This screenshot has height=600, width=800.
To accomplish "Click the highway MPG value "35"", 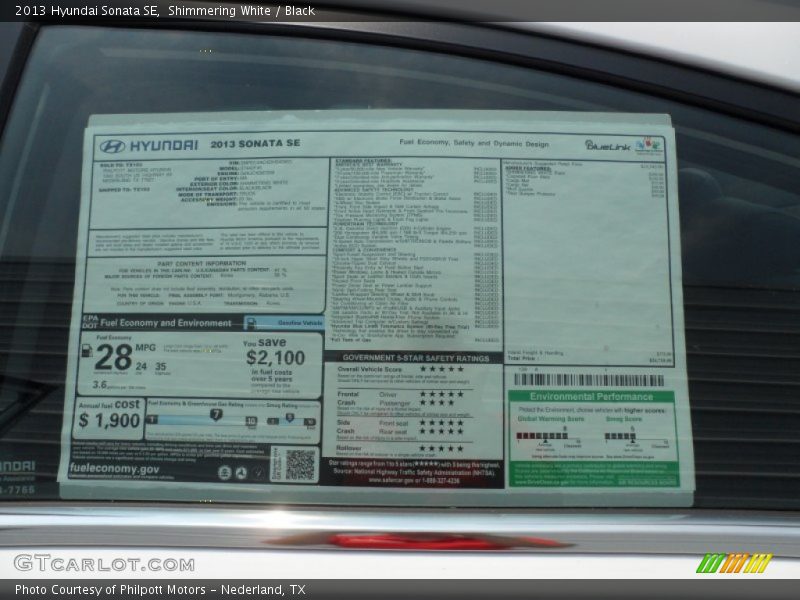I will [x=161, y=366].
